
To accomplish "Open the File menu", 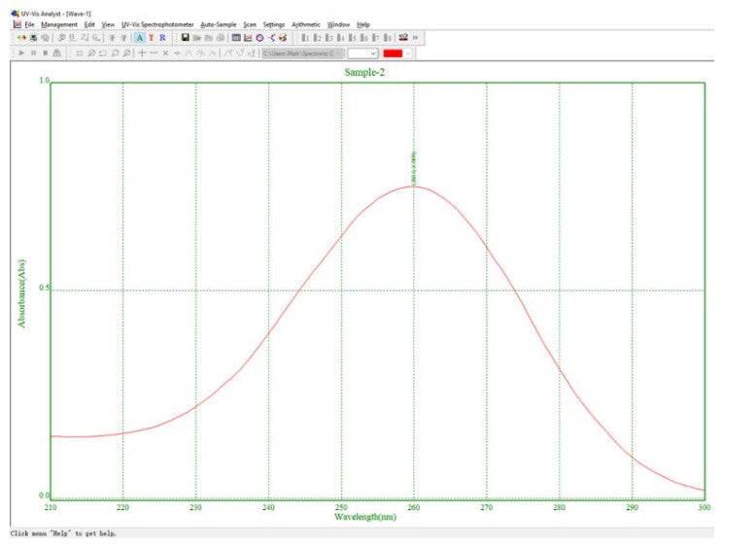I will click(x=29, y=24).
